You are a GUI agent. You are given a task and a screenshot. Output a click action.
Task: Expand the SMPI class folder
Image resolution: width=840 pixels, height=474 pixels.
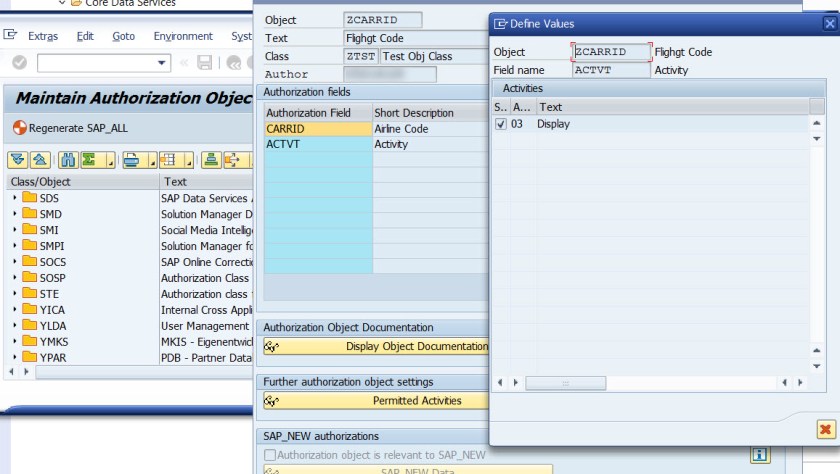(x=14, y=245)
